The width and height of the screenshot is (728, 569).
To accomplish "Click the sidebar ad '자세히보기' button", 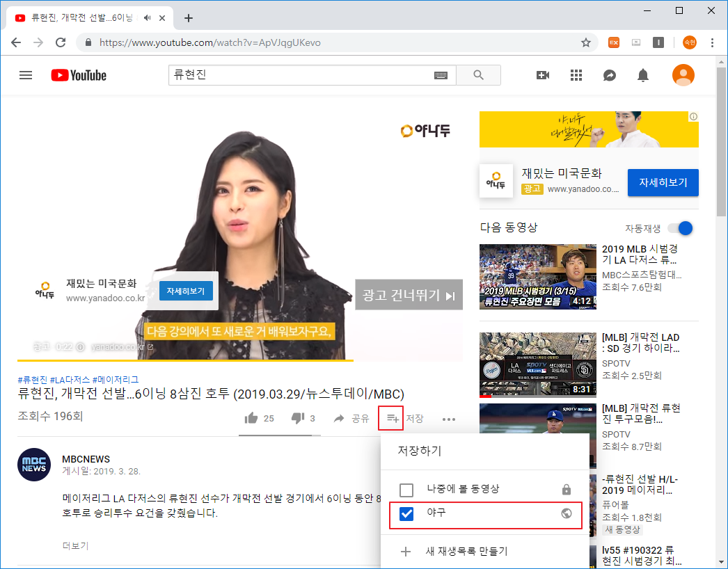I will (x=663, y=182).
